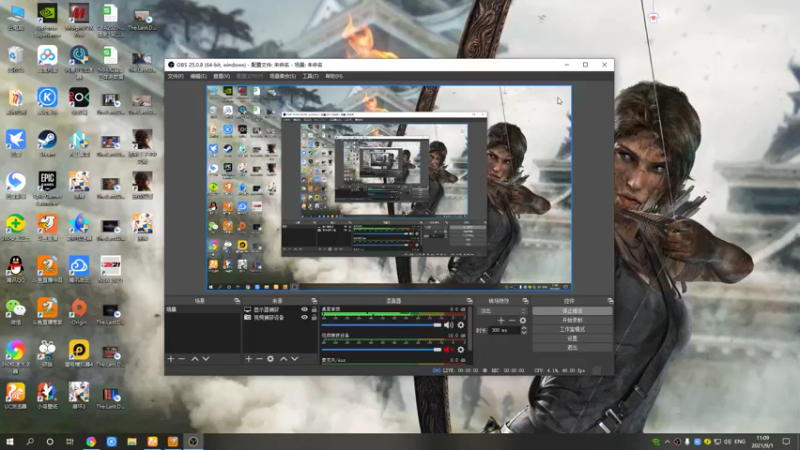Click the 退出 exit button
This screenshot has width=800, height=450.
point(572,347)
